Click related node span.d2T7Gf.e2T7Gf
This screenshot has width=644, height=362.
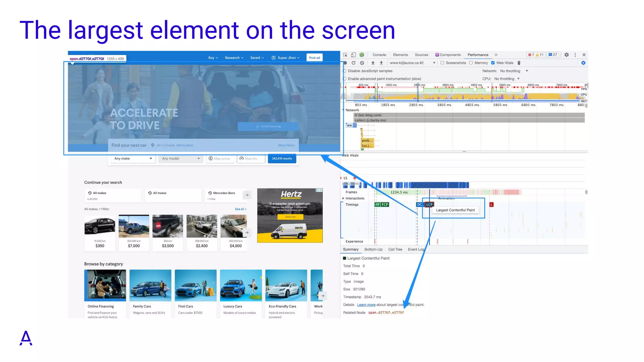click(x=386, y=313)
